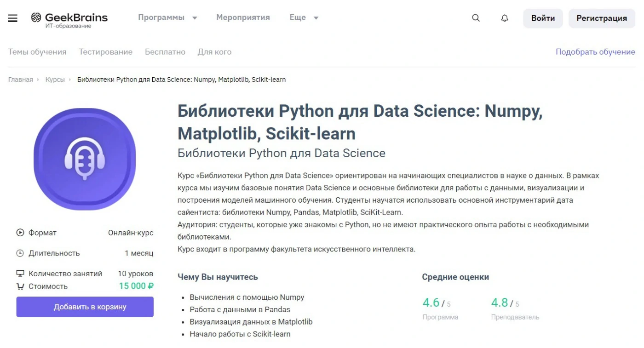Click the Преподаватель rating label
Image resolution: width=644 pixels, height=348 pixels.
515,317
